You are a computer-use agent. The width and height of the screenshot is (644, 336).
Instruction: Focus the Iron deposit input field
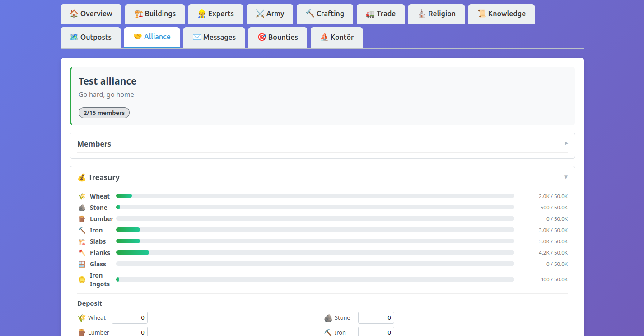click(x=376, y=332)
